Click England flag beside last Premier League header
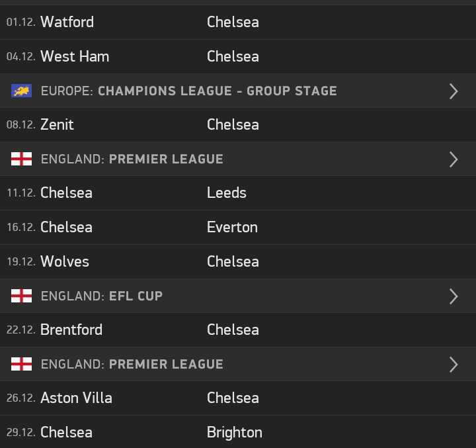Image resolution: width=476 pixels, height=448 pixels. (21, 364)
